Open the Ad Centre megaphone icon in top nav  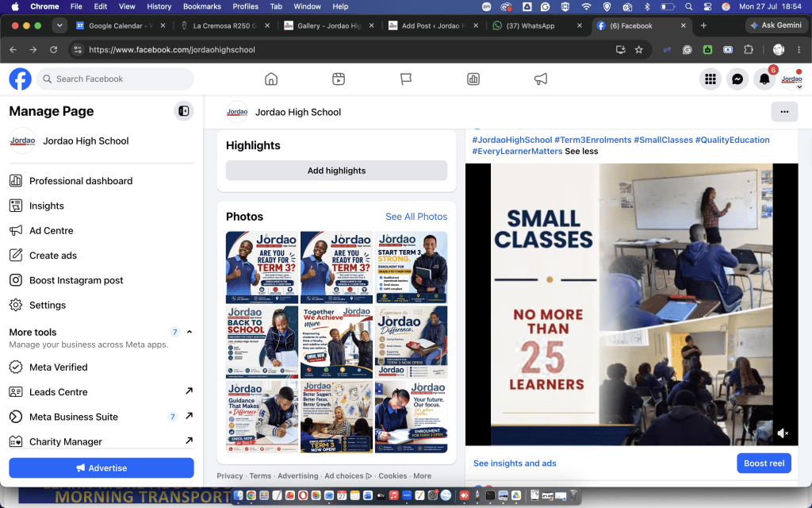pyautogui.click(x=540, y=79)
